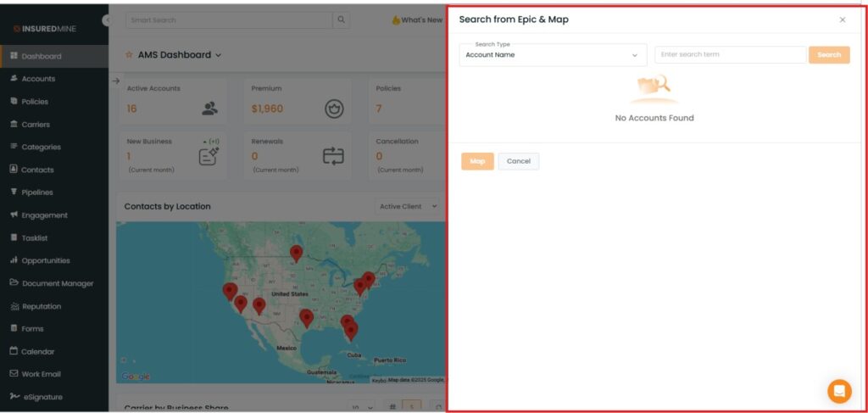868x413 pixels.
Task: Click the Active Accounts value 16
Action: [131, 109]
